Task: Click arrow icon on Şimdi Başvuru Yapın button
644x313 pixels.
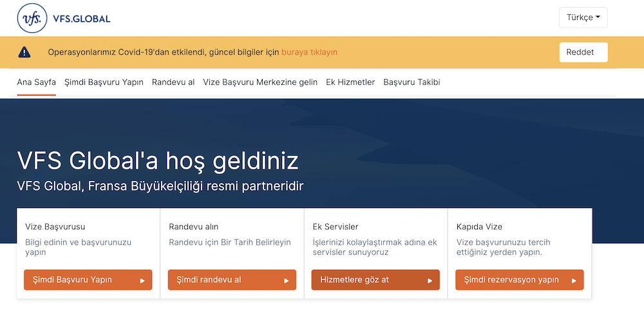Action: [142, 281]
